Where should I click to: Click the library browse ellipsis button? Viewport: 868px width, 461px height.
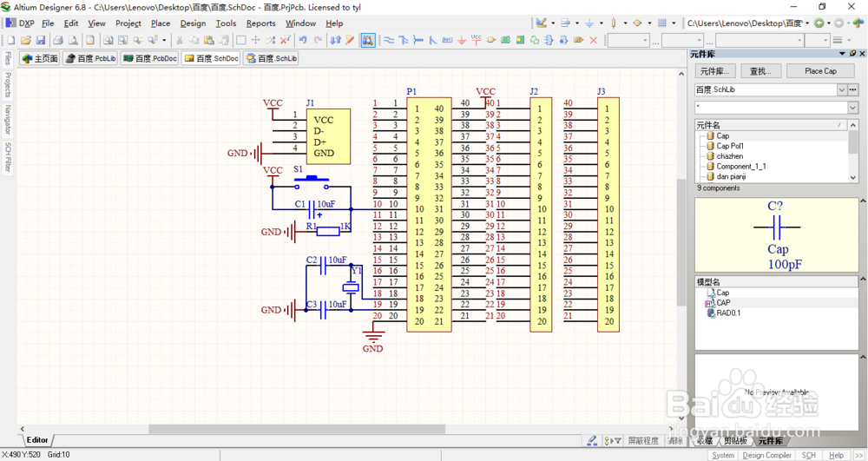(853, 89)
